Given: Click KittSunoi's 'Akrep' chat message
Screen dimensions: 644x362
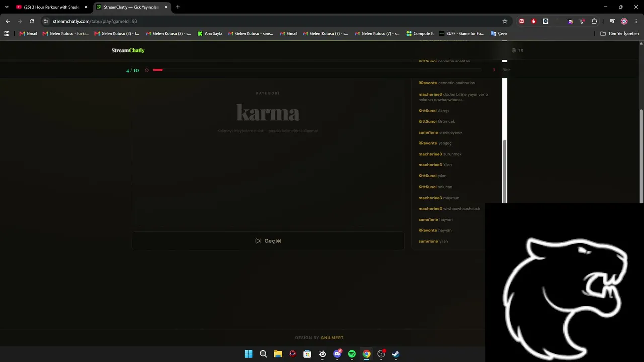Looking at the screenshot, I should (x=433, y=111).
